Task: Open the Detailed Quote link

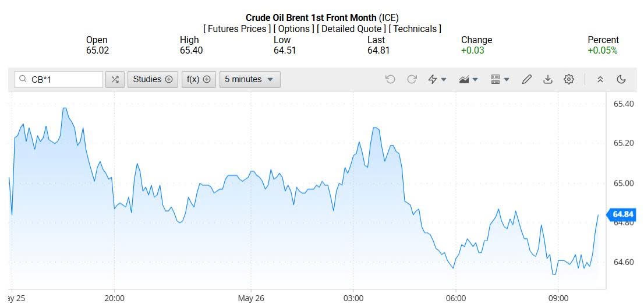Action: [x=352, y=29]
